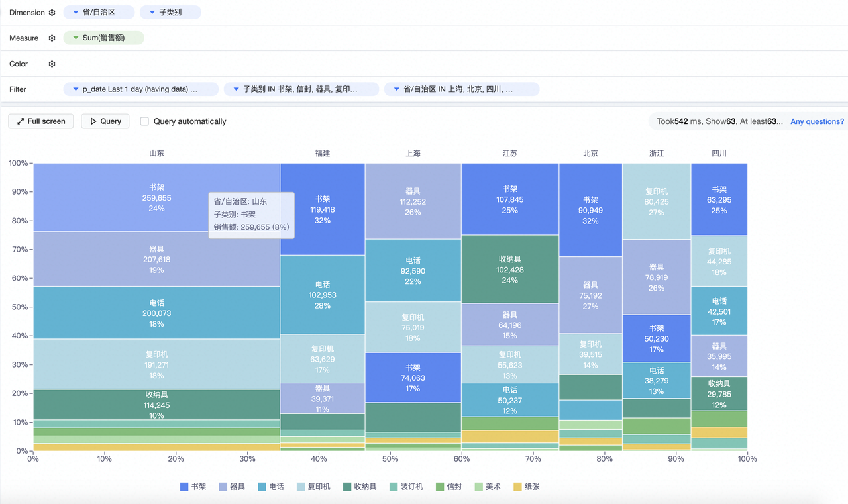Click 北京 复印机 39,515 block
The image size is (848, 504).
[x=590, y=354]
